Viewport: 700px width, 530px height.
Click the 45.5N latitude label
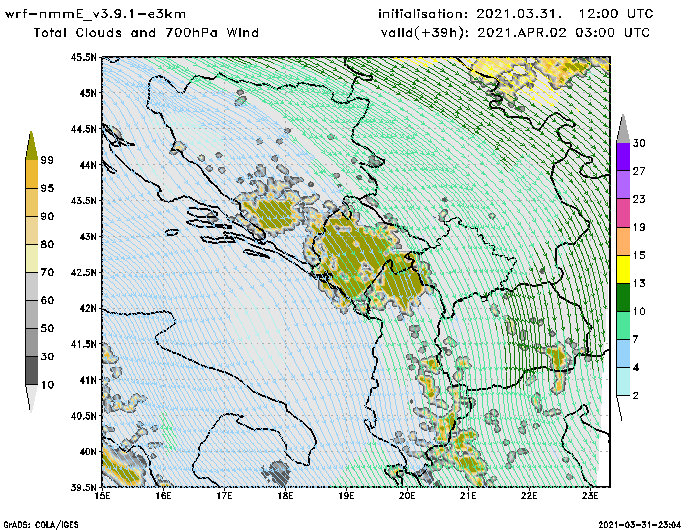pos(83,57)
